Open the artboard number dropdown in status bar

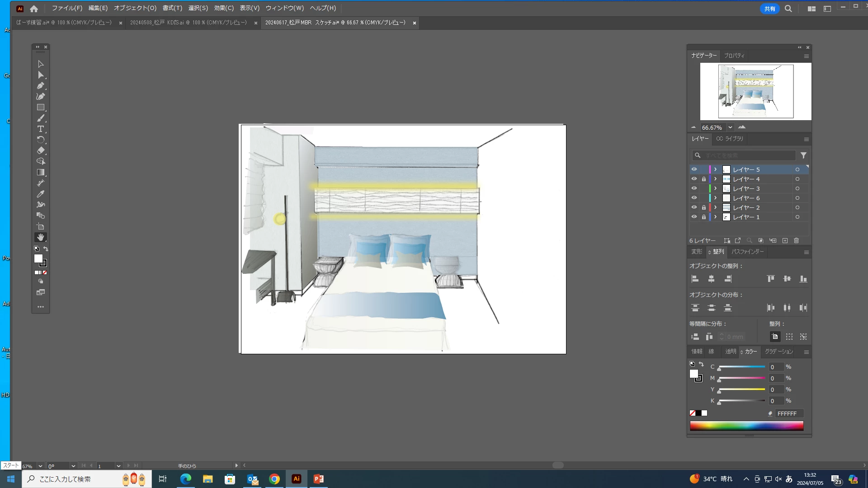(118, 466)
